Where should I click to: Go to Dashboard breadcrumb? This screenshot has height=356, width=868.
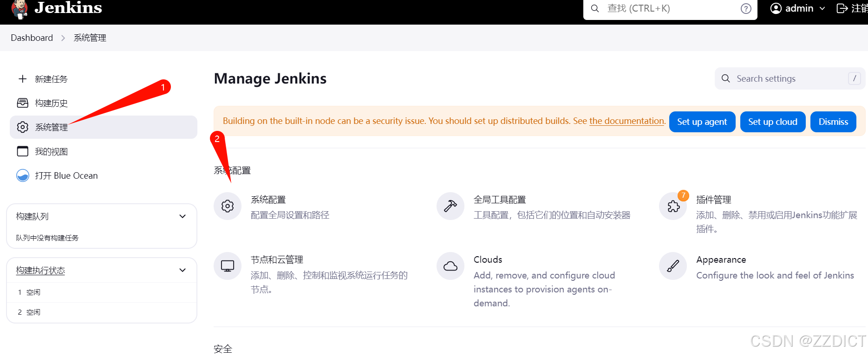point(32,38)
